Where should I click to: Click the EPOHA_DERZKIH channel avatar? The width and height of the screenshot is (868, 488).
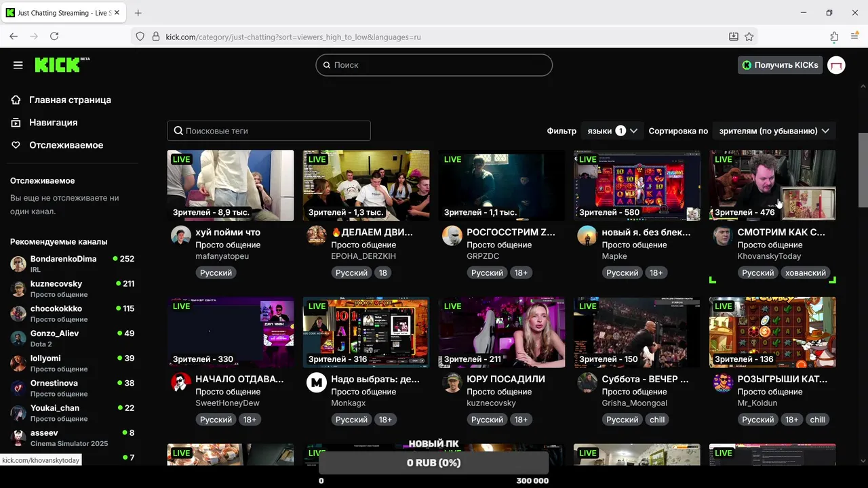(x=316, y=235)
